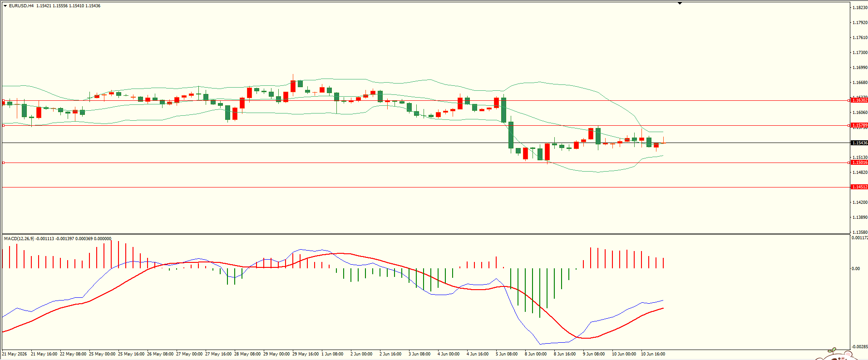Click the 8 Jun 00:00 time label

[x=536, y=354]
